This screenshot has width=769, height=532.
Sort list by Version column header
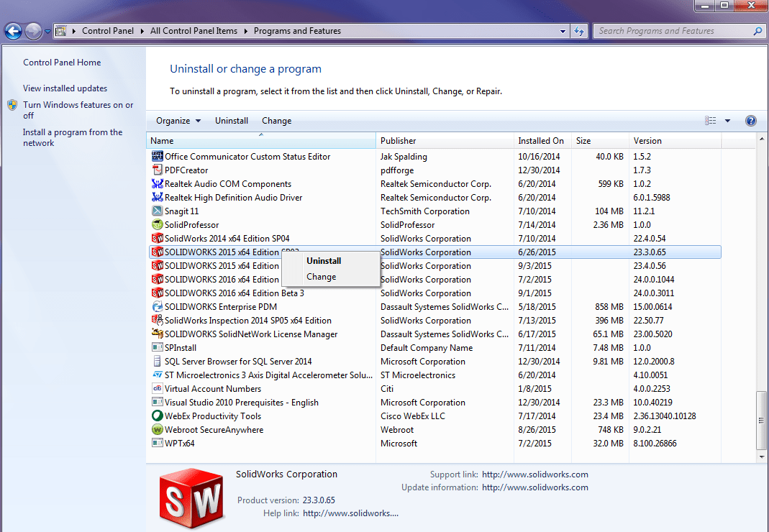[x=675, y=141]
